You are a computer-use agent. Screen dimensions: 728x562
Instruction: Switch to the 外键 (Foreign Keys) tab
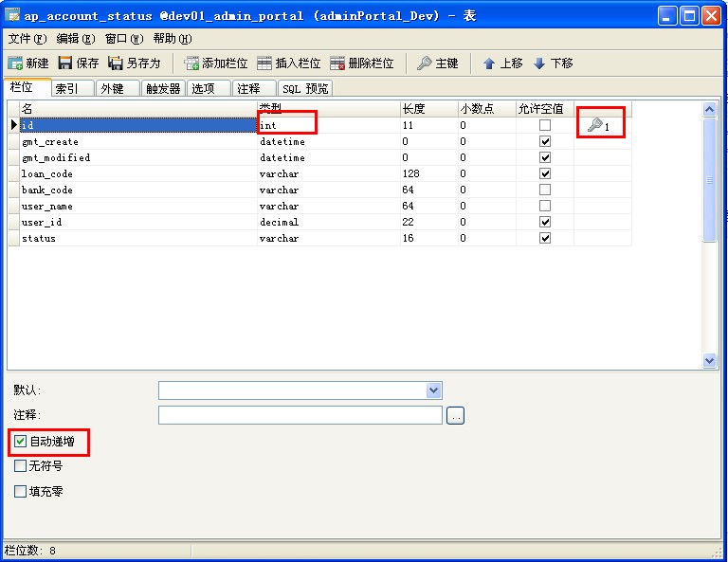pyautogui.click(x=118, y=88)
